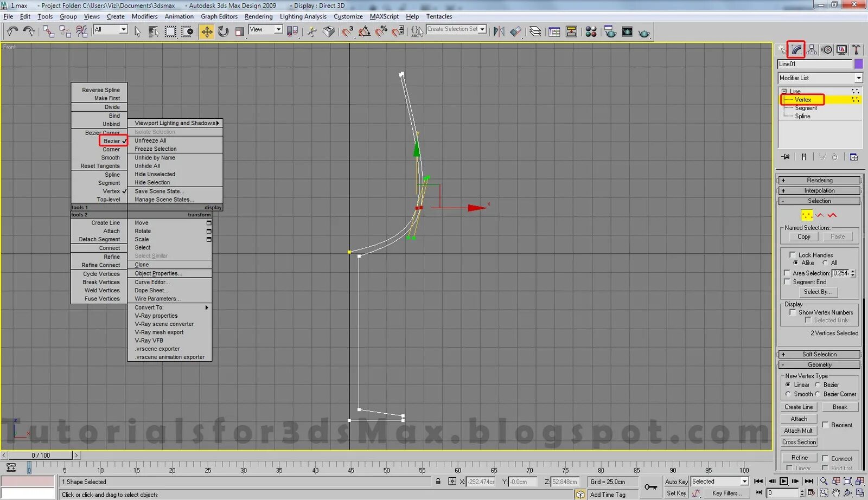Image resolution: width=868 pixels, height=500 pixels.
Task: Choose Smooth new vertex type radio
Action: coord(788,394)
